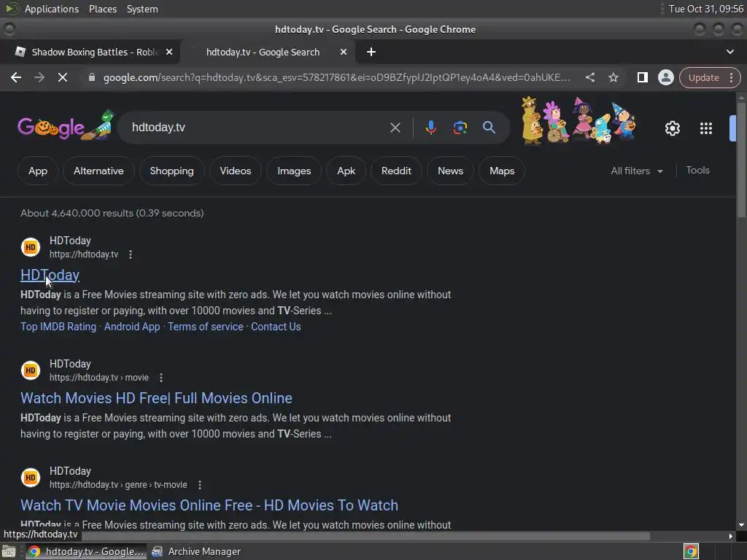Click the Google Halloween logo
Viewport: 747px width, 560px height.
click(x=66, y=127)
